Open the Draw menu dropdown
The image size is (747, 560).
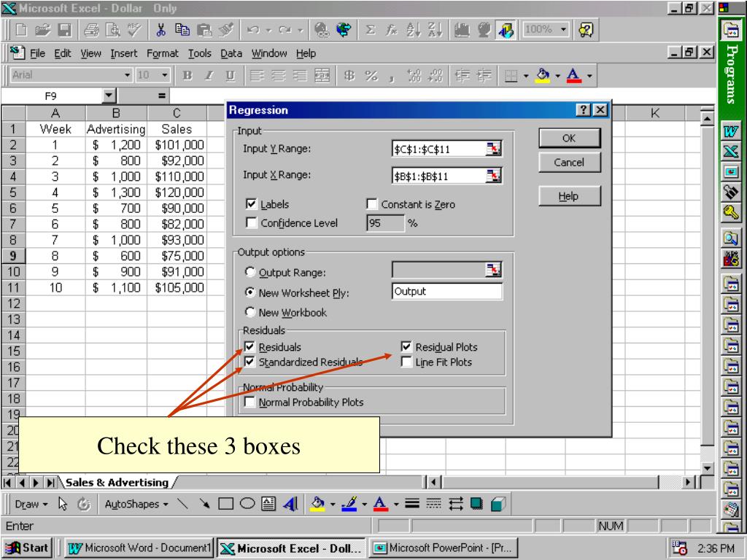click(31, 504)
